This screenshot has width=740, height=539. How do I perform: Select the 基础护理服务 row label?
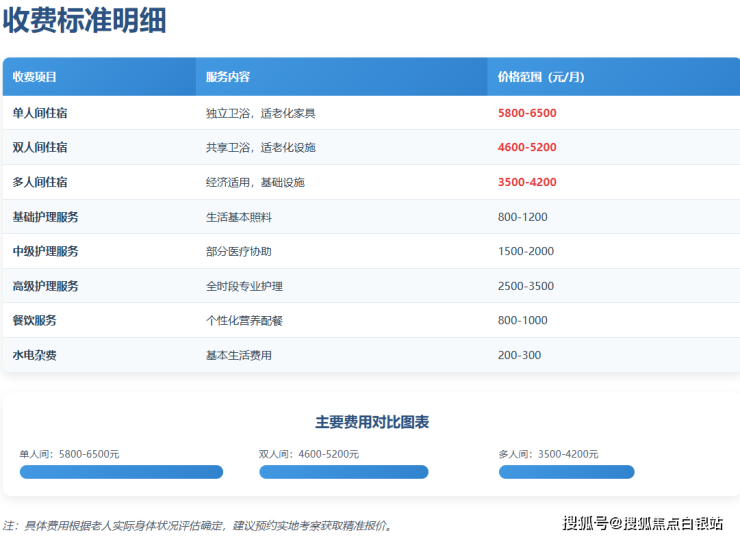pyautogui.click(x=45, y=217)
